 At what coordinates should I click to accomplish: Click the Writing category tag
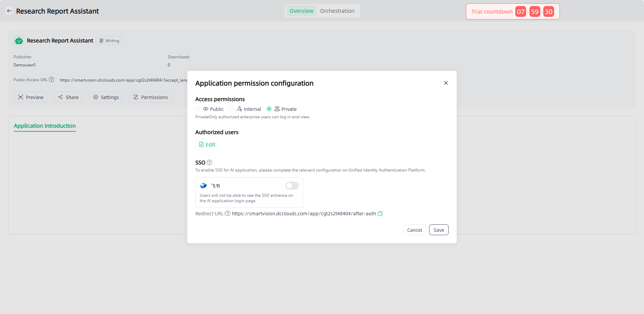[x=109, y=41]
